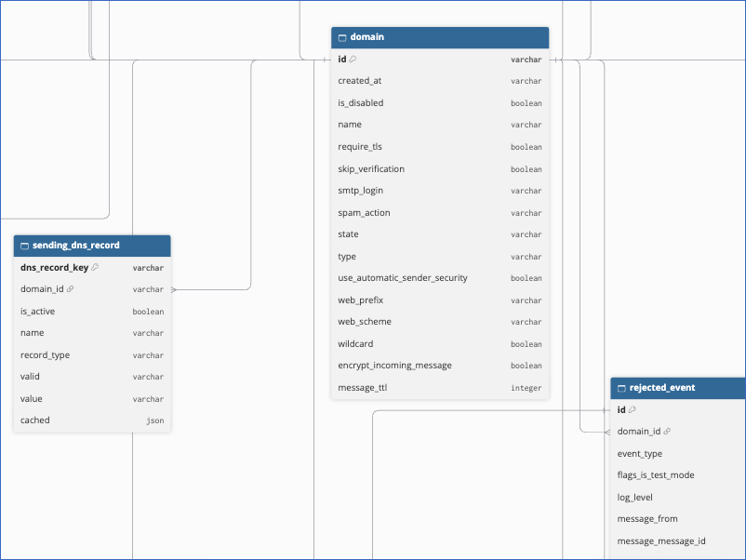
Task: Select domain_id in rejected_event table
Action: click(678, 432)
